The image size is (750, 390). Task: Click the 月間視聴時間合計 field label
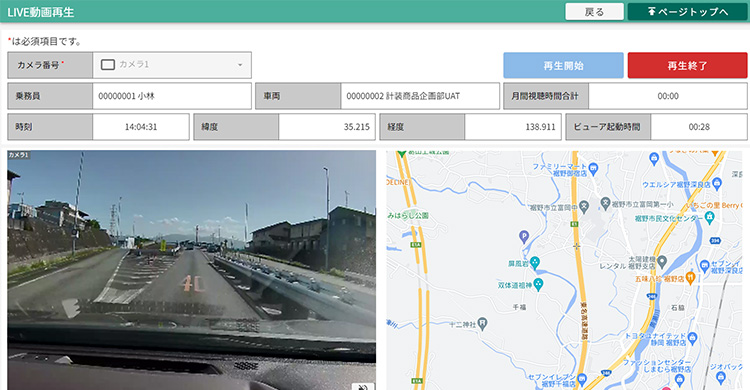[545, 96]
